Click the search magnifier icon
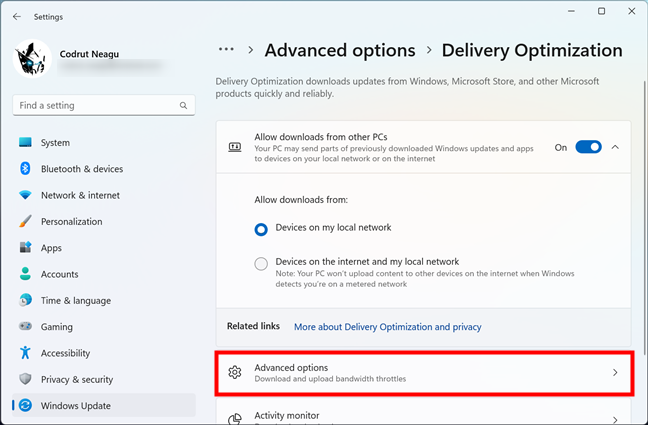Viewport: 648px width, 425px height. click(x=183, y=105)
